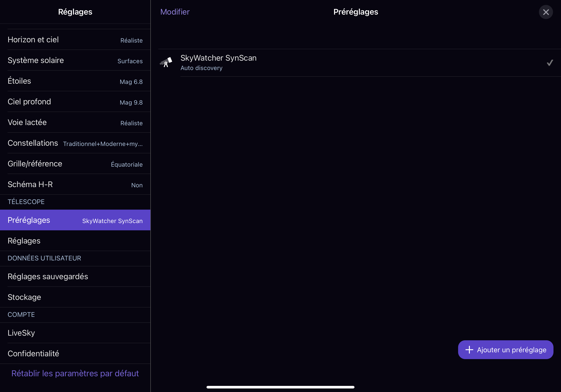Toggle the checkmark on SkyWatcher SynScan preset
Image resolution: width=561 pixels, height=392 pixels.
point(549,63)
